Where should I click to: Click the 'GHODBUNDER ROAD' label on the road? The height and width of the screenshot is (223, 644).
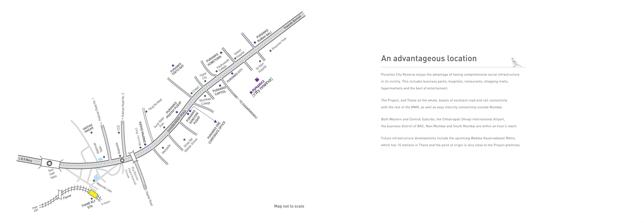click(x=177, y=121)
